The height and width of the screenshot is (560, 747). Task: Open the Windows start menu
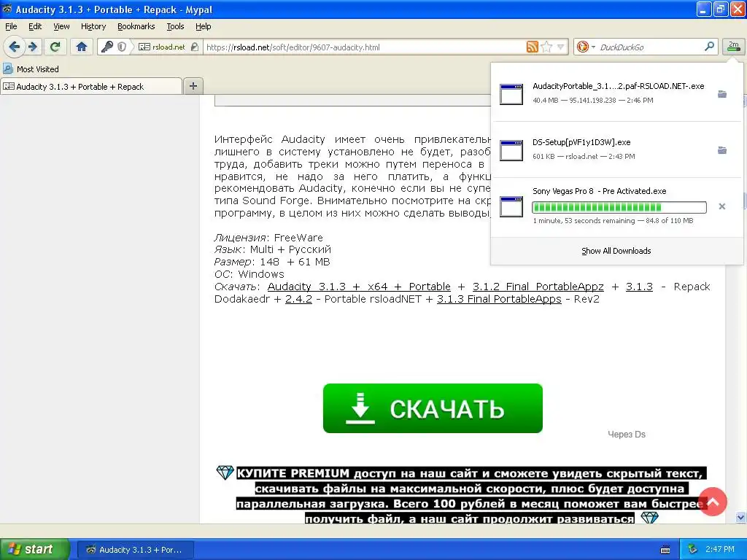(34, 549)
